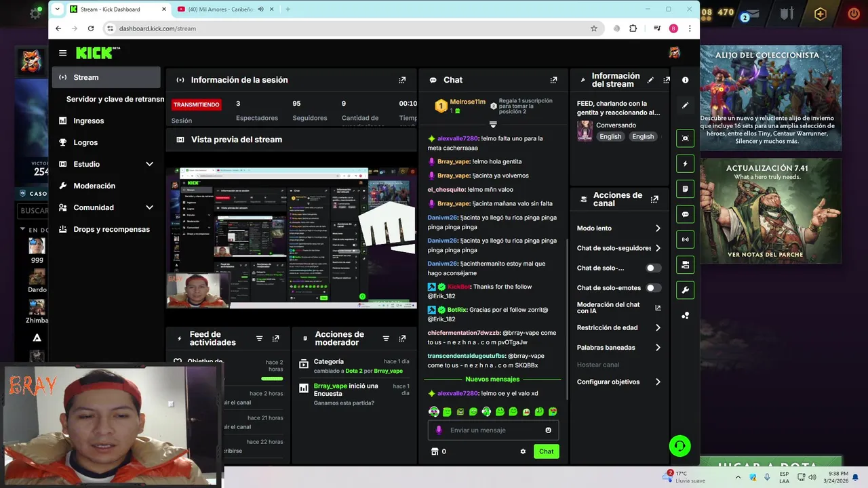Pop out the Feed de actividades panel

(x=275, y=338)
